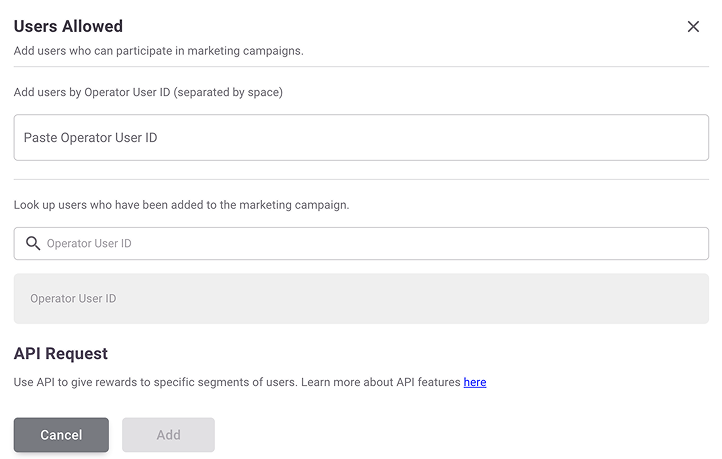722x459 pixels.
Task: Click the marketing campaigns participation description
Action: click(158, 50)
